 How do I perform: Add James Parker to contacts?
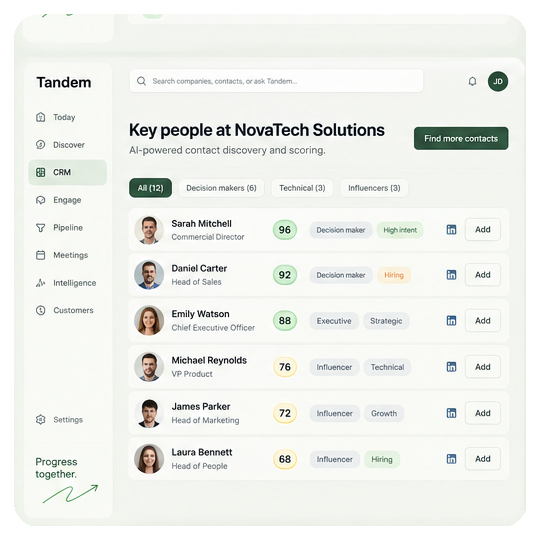(x=482, y=413)
